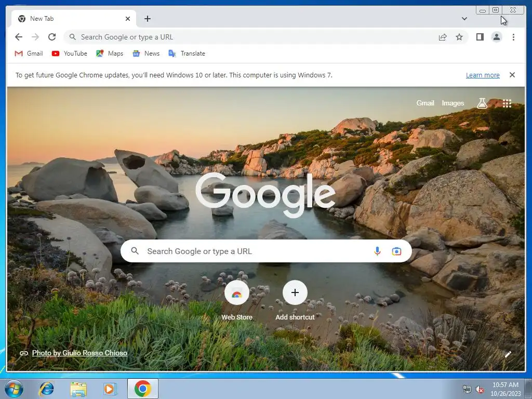Open the Images link
The image size is (532, 399).
click(x=453, y=103)
